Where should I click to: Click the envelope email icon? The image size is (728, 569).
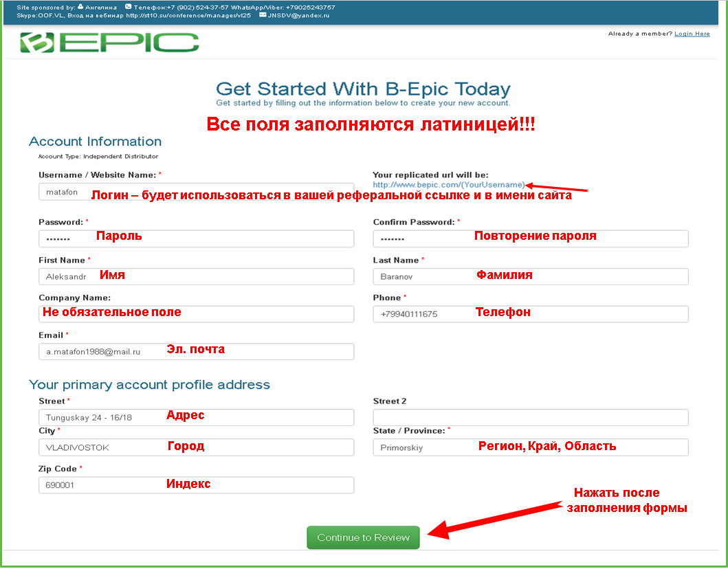tap(263, 15)
